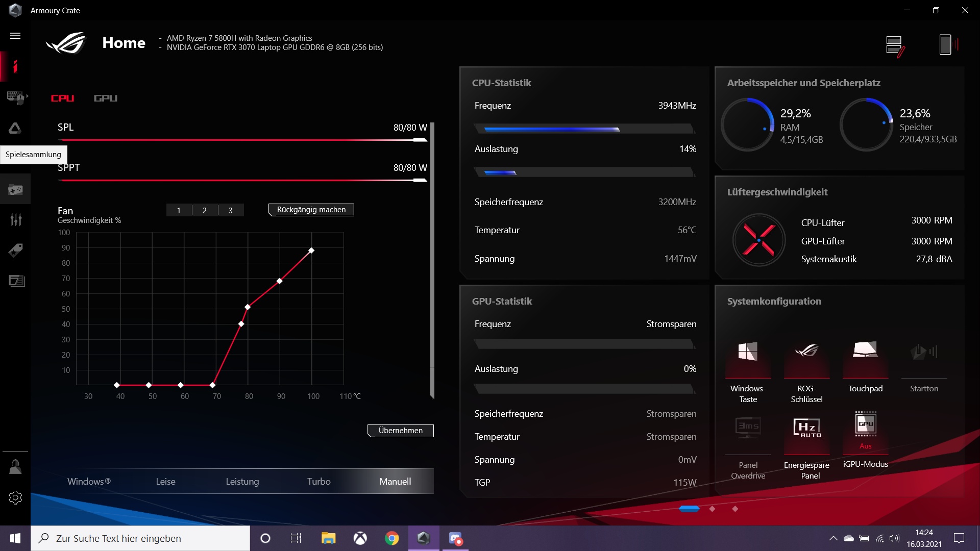Select fan profile preset 2

coord(205,210)
